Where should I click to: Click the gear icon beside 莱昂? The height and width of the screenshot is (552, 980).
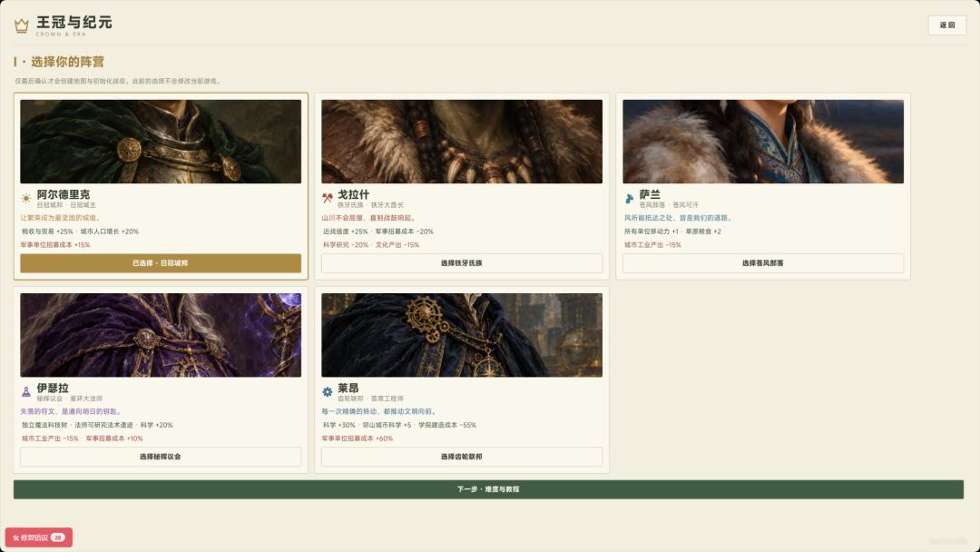(x=327, y=392)
